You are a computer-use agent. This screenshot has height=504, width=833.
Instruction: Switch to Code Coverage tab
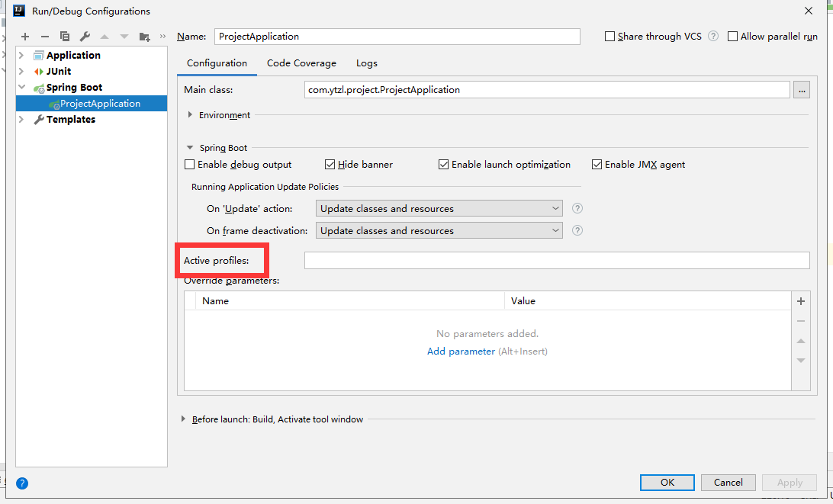[301, 63]
